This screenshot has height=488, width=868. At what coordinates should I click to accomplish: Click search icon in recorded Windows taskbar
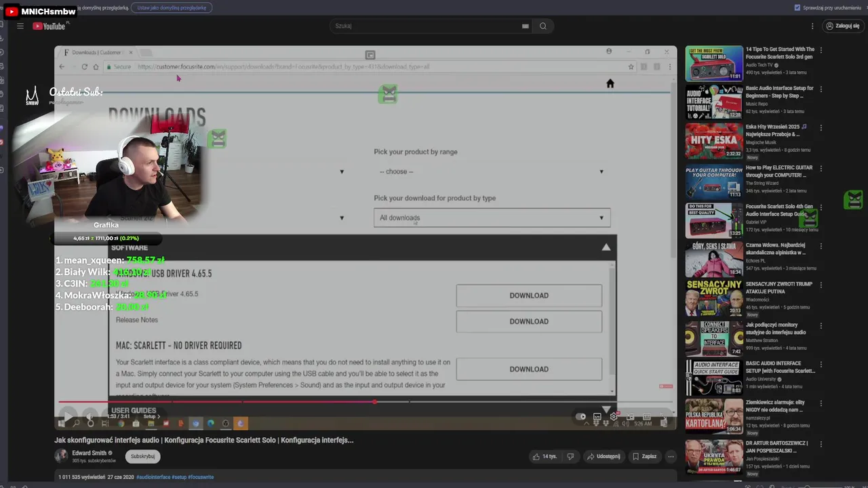76,424
